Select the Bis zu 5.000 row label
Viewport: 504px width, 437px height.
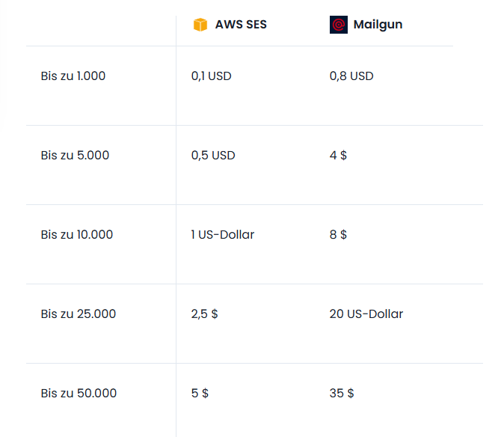[75, 156]
